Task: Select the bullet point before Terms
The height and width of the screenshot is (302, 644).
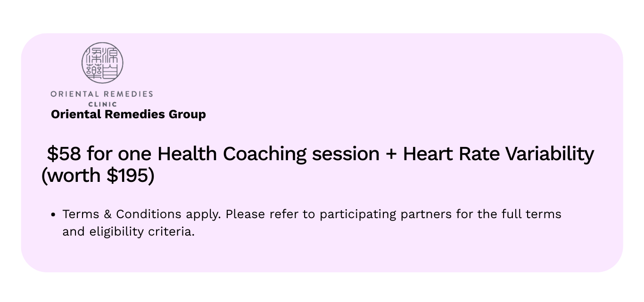Action: [53, 215]
